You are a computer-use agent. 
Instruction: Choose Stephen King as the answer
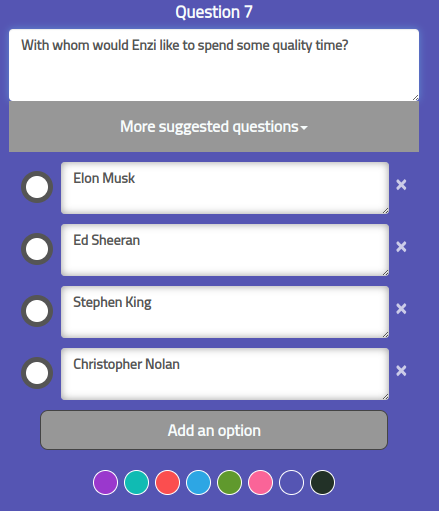point(37,311)
